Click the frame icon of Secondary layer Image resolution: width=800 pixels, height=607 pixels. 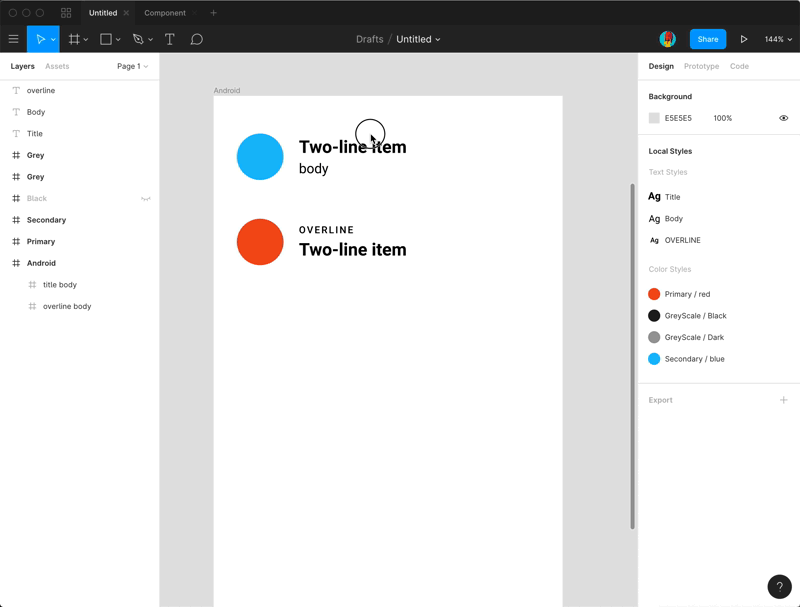click(16, 220)
